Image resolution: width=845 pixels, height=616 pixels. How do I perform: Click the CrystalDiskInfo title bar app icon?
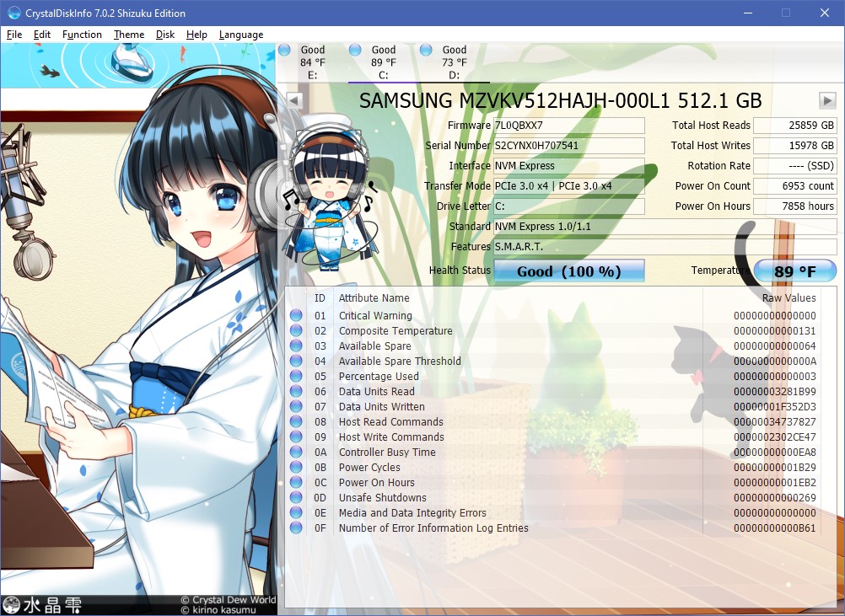pos(14,13)
